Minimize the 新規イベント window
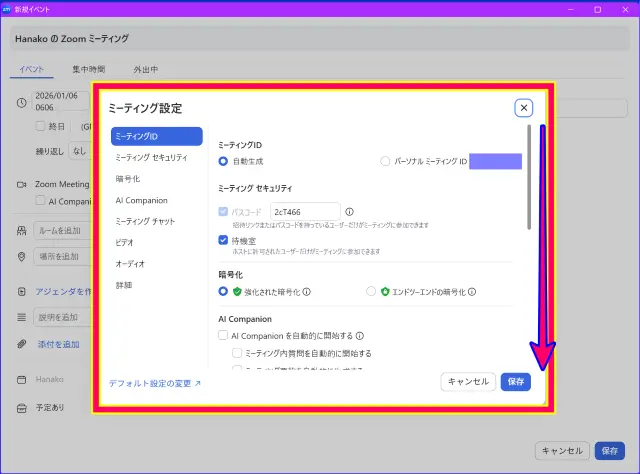640x474 pixels. coord(571,9)
